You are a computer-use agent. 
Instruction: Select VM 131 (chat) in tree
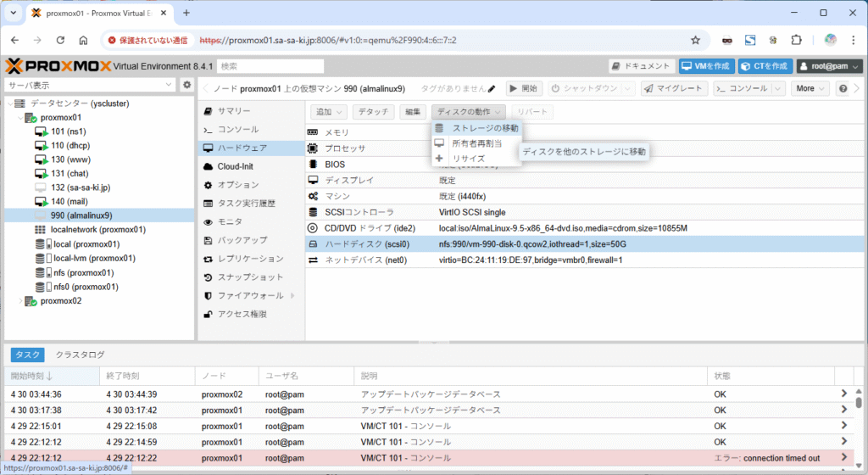coord(70,173)
